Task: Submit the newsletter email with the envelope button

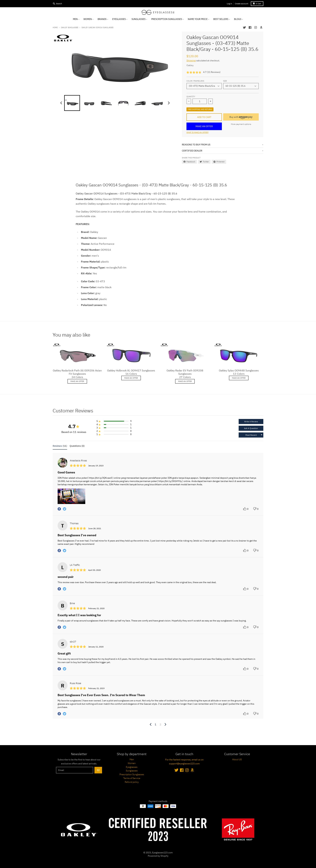Action: (98, 770)
